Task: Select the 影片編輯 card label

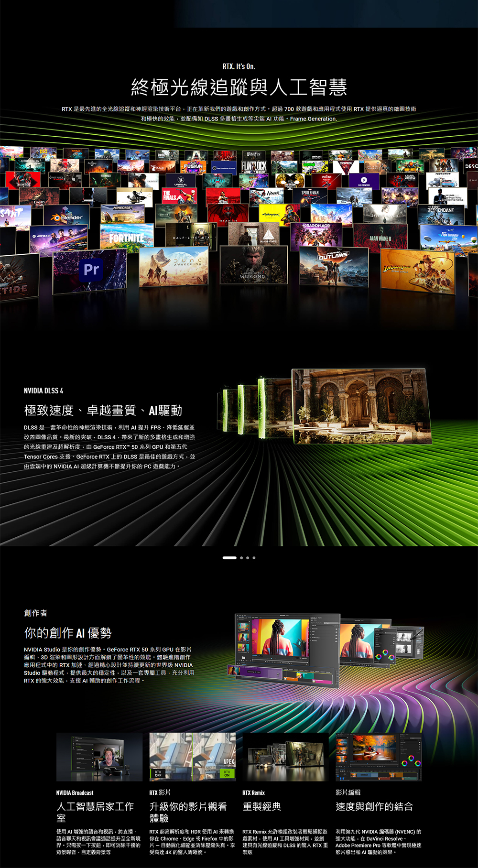Action: click(x=348, y=792)
